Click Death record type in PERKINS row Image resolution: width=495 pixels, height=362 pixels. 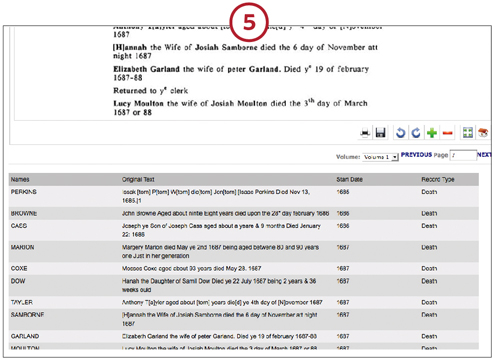tap(429, 192)
